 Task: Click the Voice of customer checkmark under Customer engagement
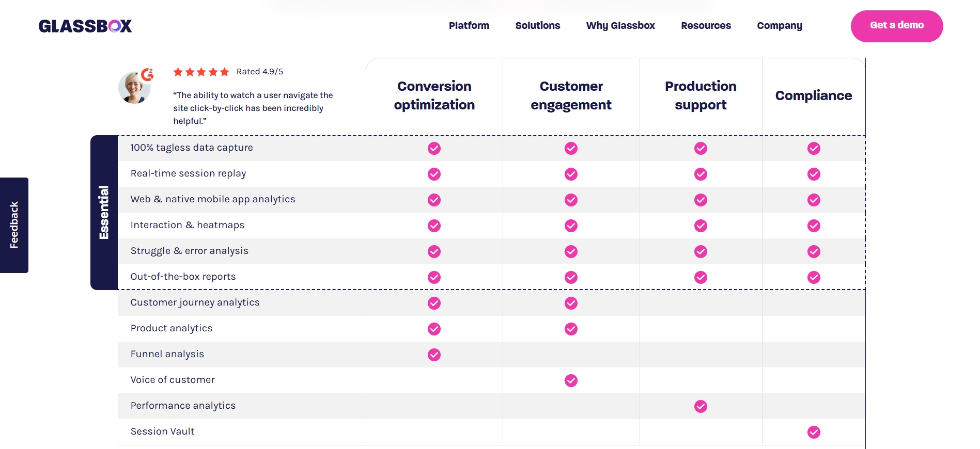pos(571,380)
